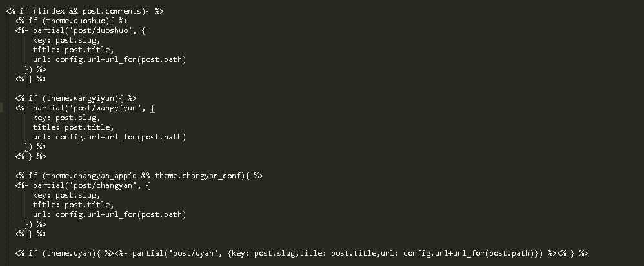
Task: Click 'post.comments' in the top condition
Action: click(112, 11)
